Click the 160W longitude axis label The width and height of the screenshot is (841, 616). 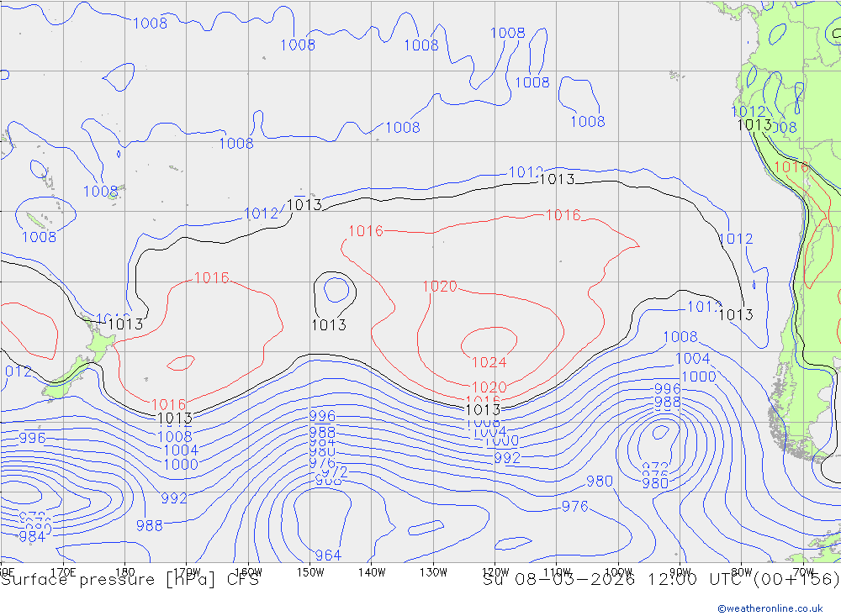248,572
